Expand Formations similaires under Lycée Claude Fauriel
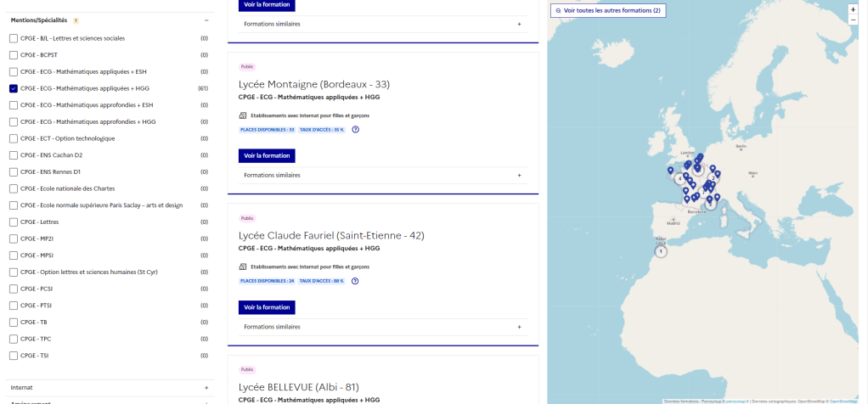 point(519,326)
